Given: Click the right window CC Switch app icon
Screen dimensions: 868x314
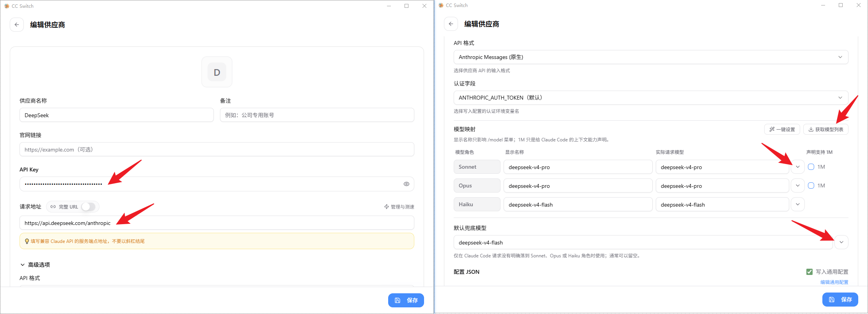Looking at the screenshot, I should 441,5.
